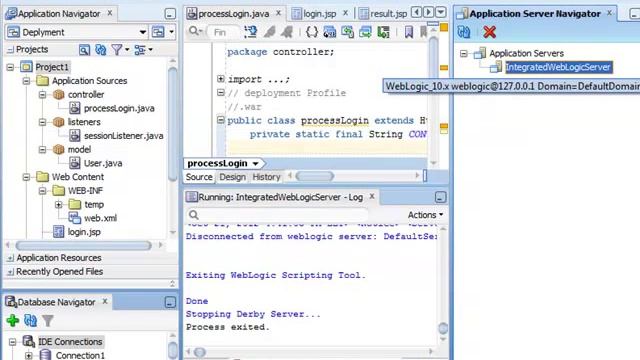Refresh the Database Navigator
640x360 pixels.
coord(31,320)
